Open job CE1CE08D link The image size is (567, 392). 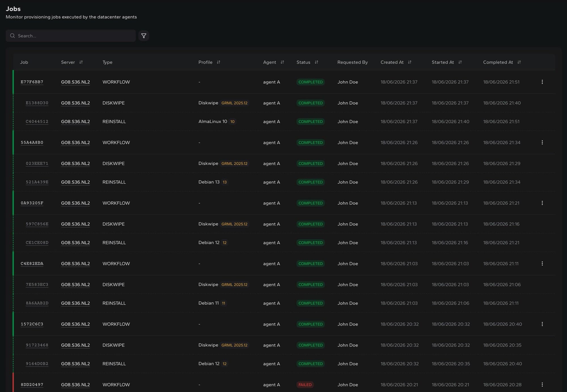click(37, 243)
